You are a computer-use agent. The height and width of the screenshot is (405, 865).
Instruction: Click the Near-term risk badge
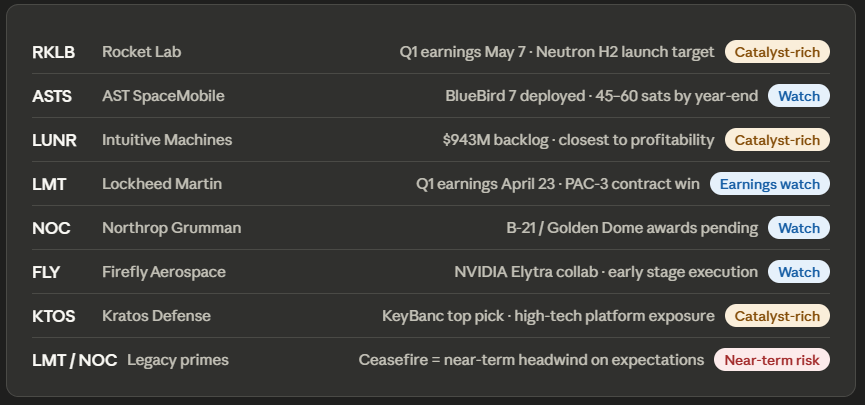[x=771, y=360]
